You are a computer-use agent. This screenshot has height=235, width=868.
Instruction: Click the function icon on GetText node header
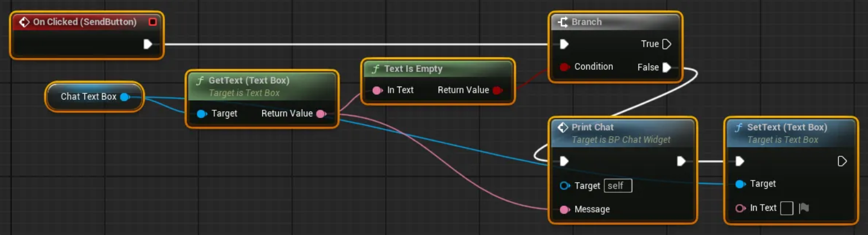pos(200,80)
